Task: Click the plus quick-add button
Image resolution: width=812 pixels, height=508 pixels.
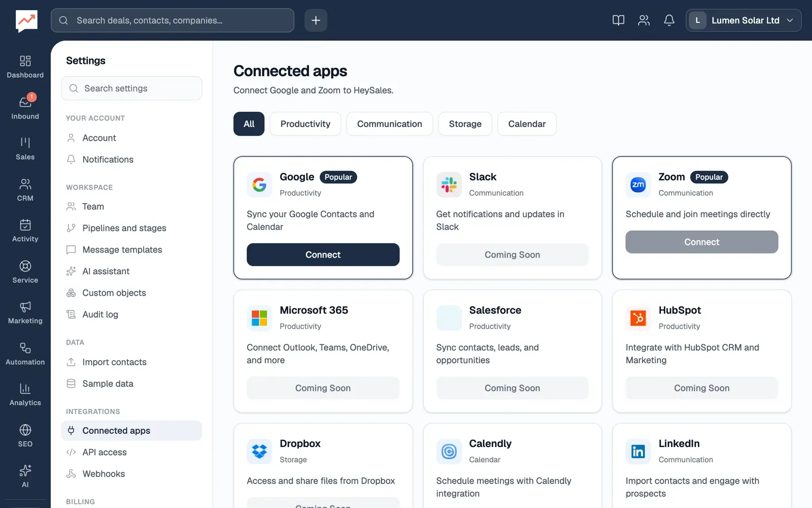Action: [316, 20]
